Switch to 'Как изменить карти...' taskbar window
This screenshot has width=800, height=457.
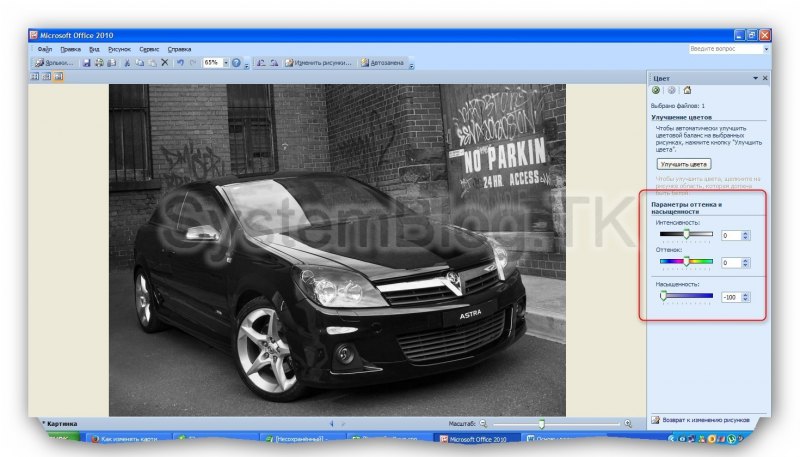tap(130, 439)
